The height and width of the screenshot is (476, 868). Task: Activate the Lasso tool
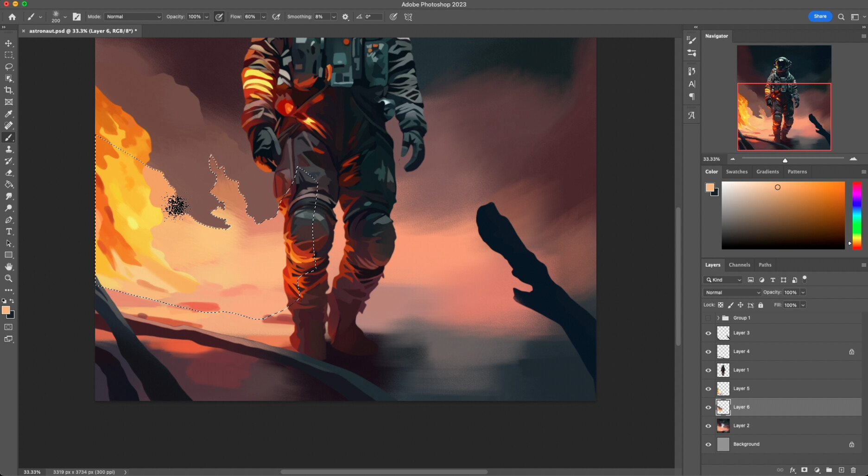click(x=8, y=67)
